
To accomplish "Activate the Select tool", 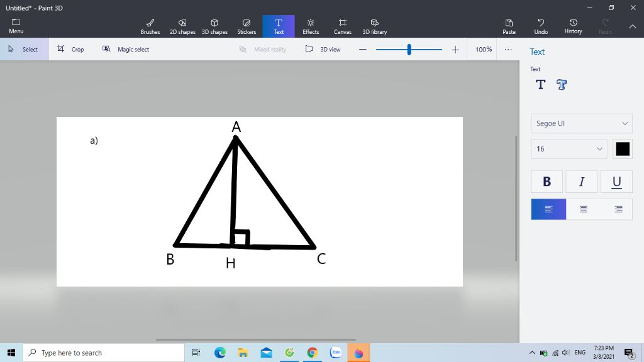I will point(25,49).
